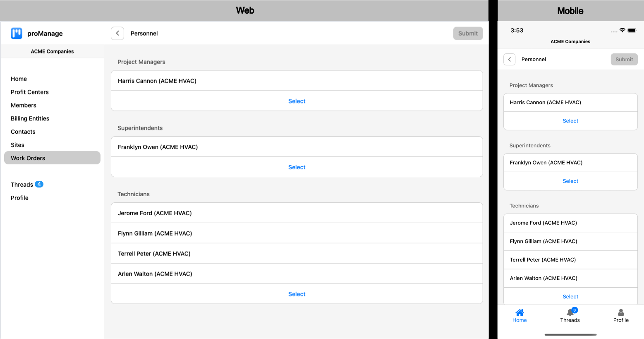Image resolution: width=644 pixels, height=339 pixels.
Task: Click Select under Superintendents in web view
Action: [297, 167]
